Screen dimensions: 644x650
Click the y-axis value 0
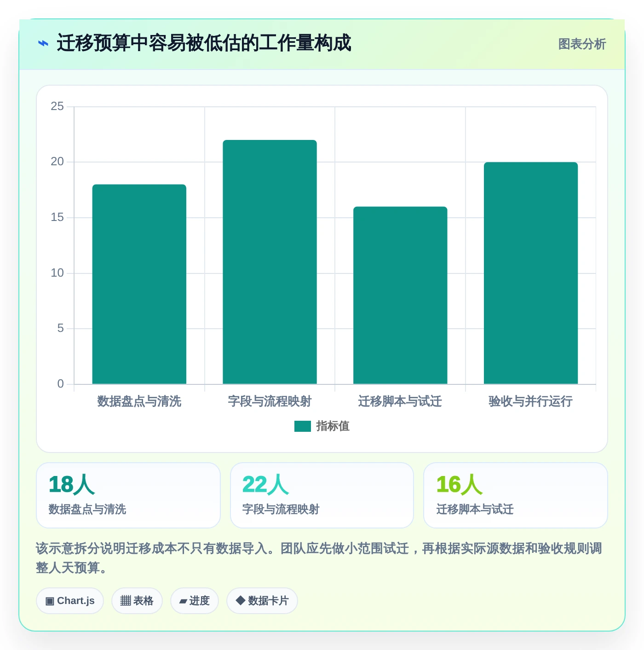[61, 384]
